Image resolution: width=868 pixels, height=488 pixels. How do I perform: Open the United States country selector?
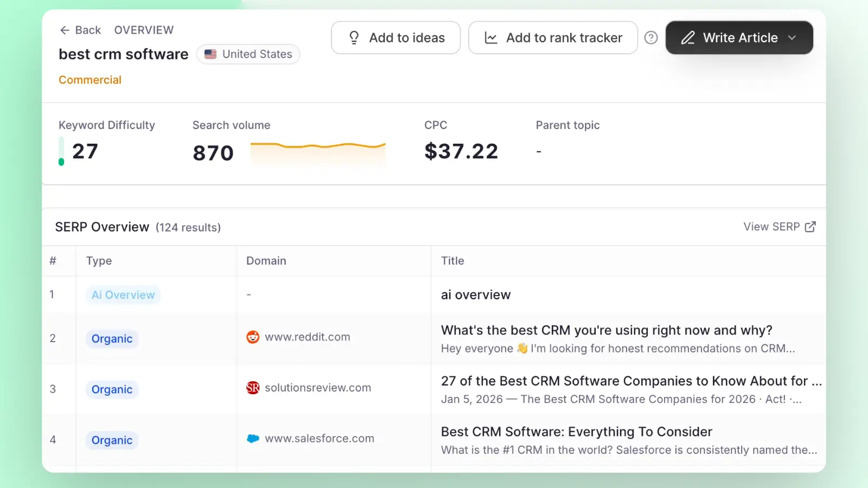(248, 54)
